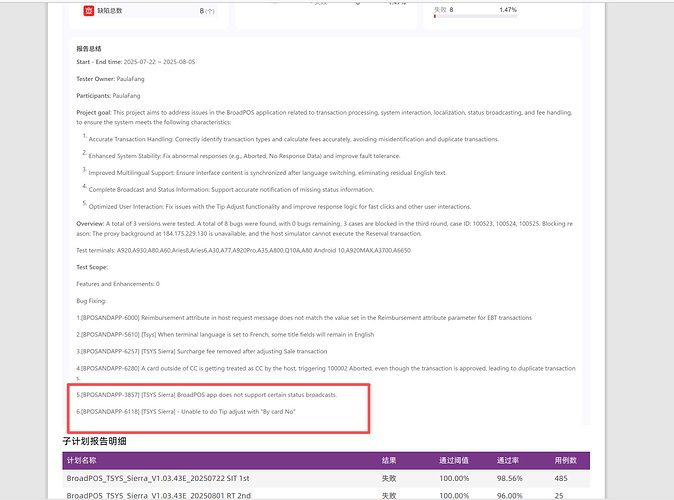Click the red 缺陷总数 defect icon
Image resolution: width=674 pixels, height=500 pixels.
pyautogui.click(x=89, y=11)
